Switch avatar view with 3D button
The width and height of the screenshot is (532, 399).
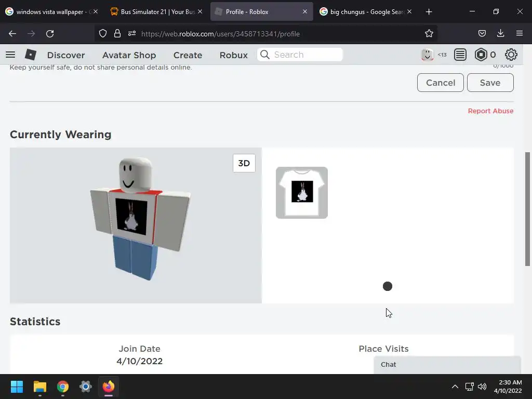[244, 163]
